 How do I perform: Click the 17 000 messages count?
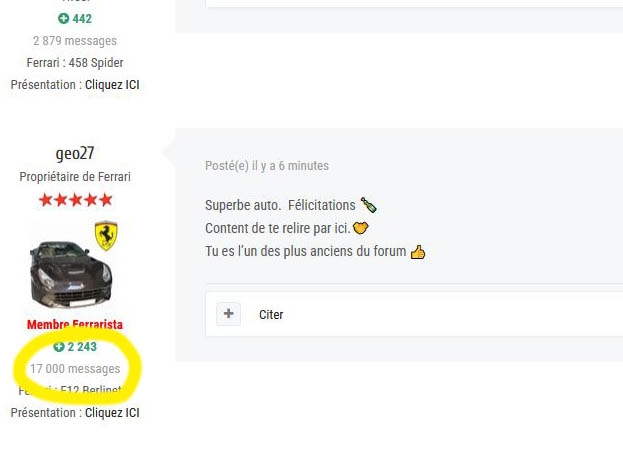coord(75,369)
